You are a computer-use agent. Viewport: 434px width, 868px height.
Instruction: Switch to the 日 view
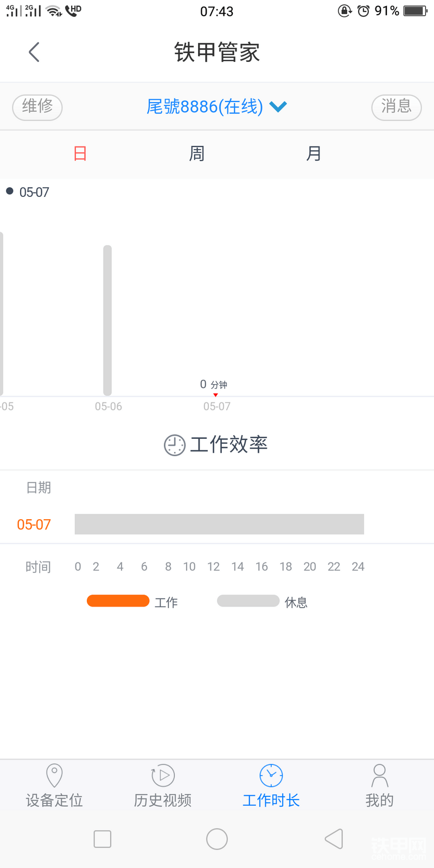tap(80, 154)
